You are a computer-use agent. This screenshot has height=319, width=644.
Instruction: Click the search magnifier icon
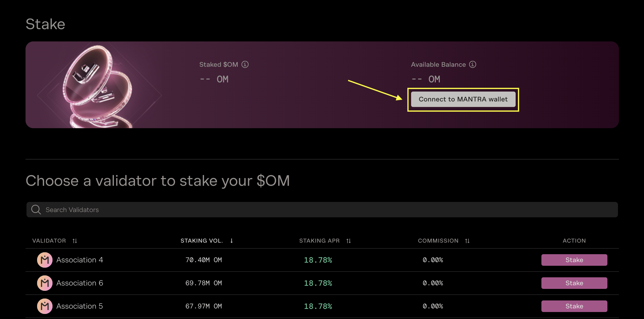(x=36, y=209)
